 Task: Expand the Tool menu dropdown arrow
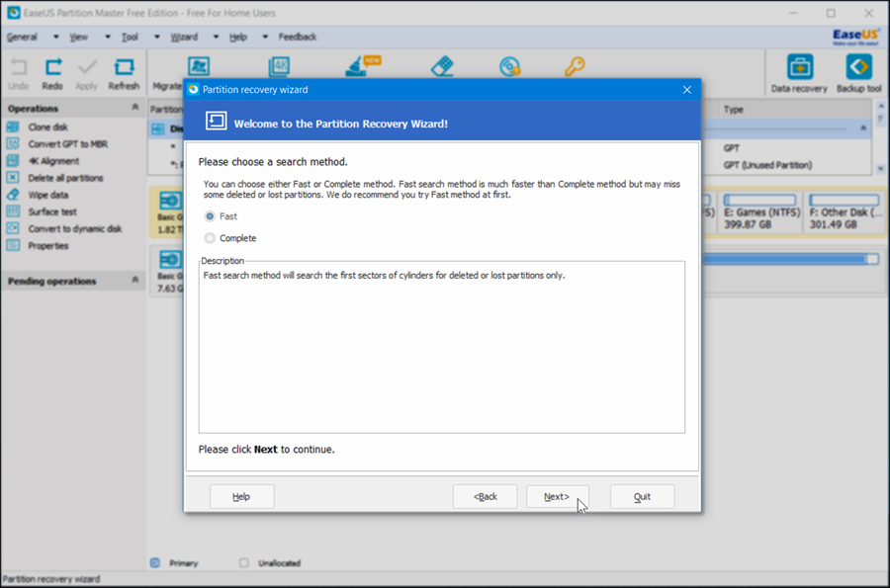[x=156, y=37]
